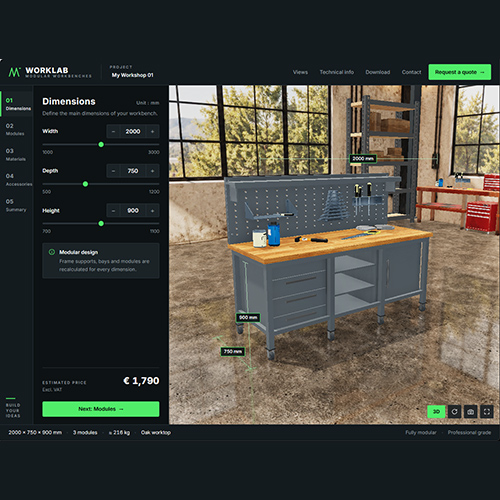Click the 900 mm height label in viewport

248,318
